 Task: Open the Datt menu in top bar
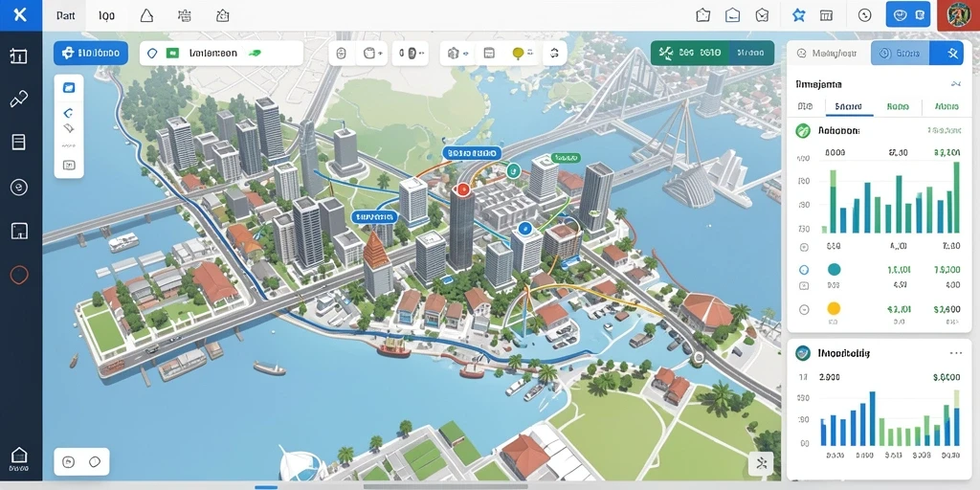[65, 15]
